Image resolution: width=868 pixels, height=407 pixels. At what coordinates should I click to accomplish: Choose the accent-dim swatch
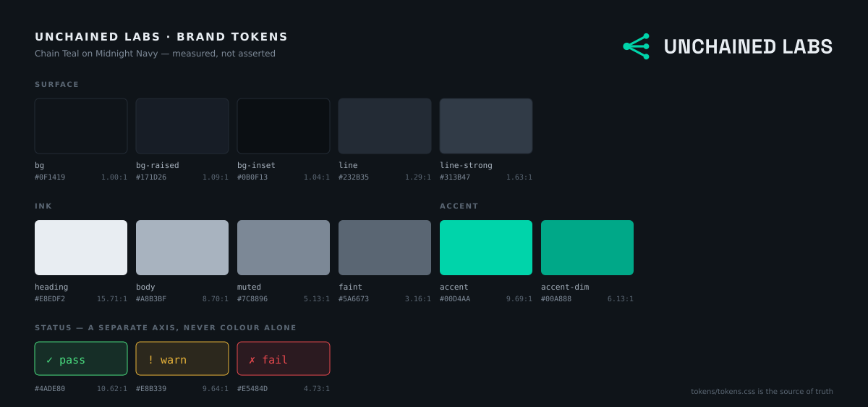[x=587, y=248]
